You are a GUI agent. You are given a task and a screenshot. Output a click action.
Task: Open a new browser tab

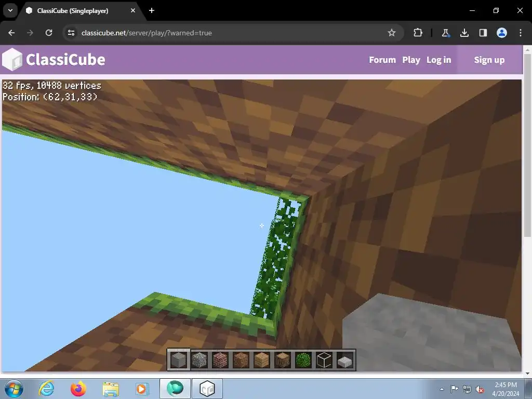(x=152, y=10)
